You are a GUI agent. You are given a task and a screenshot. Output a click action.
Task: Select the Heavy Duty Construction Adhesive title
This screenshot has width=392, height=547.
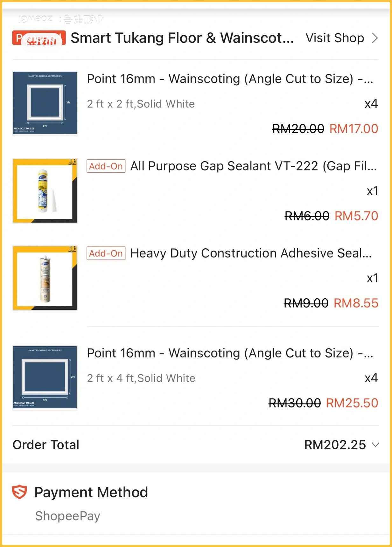(251, 253)
